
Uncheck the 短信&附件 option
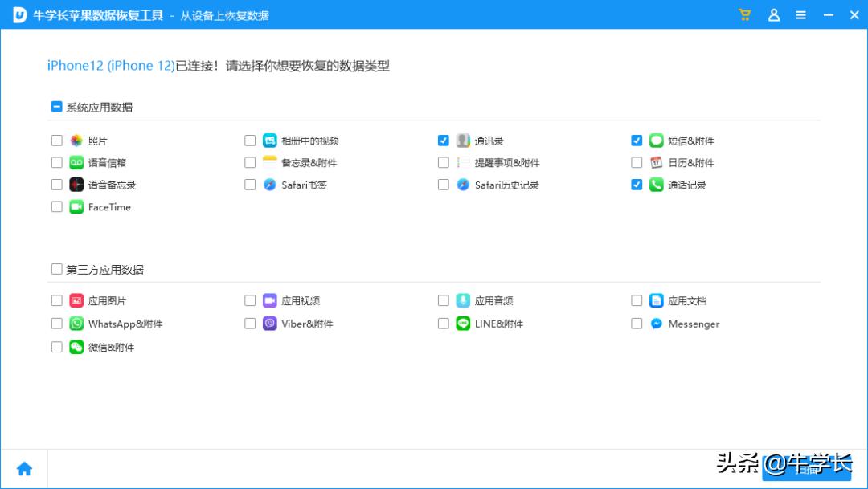coord(636,140)
